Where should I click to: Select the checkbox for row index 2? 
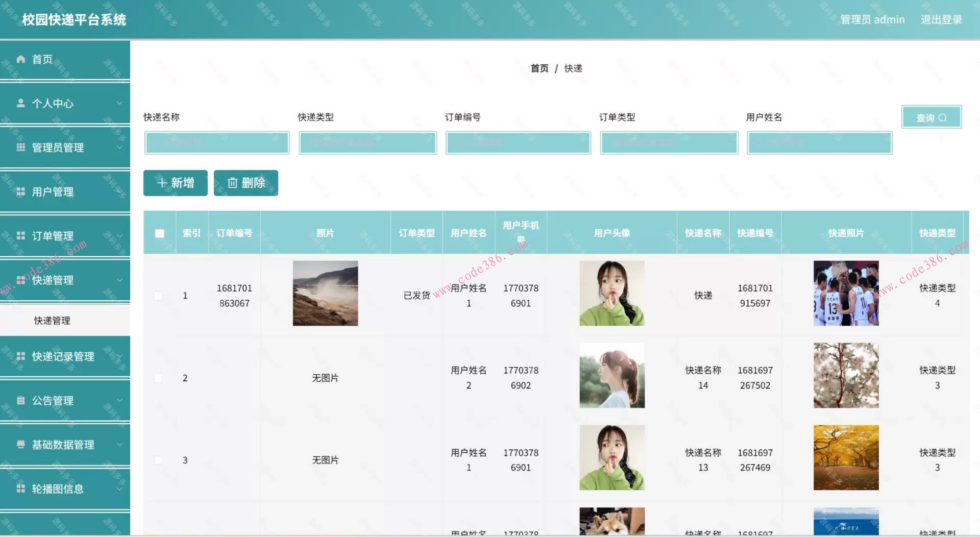click(x=159, y=378)
